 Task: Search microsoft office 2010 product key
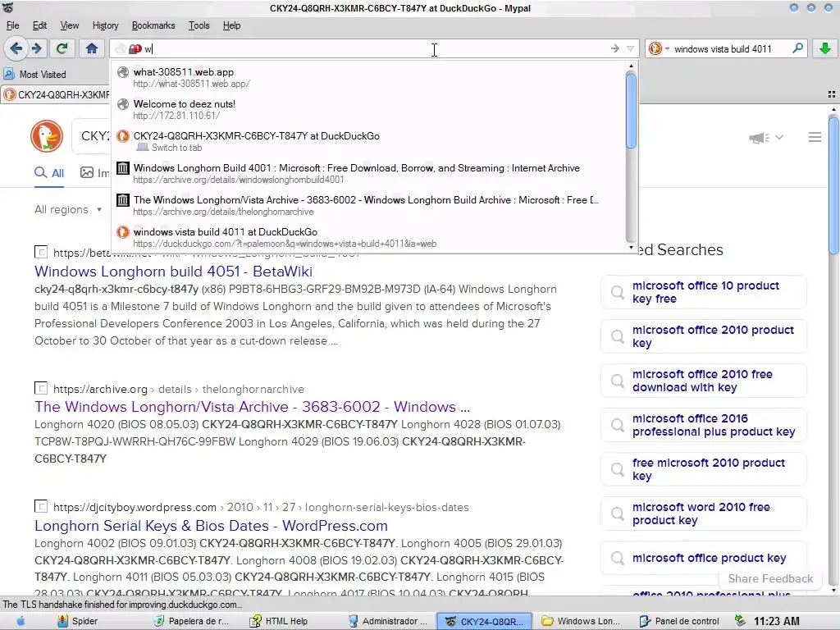pyautogui.click(x=703, y=336)
